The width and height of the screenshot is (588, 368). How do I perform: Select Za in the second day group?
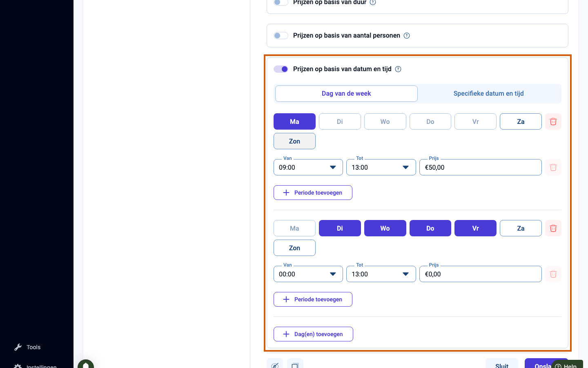[x=521, y=228]
